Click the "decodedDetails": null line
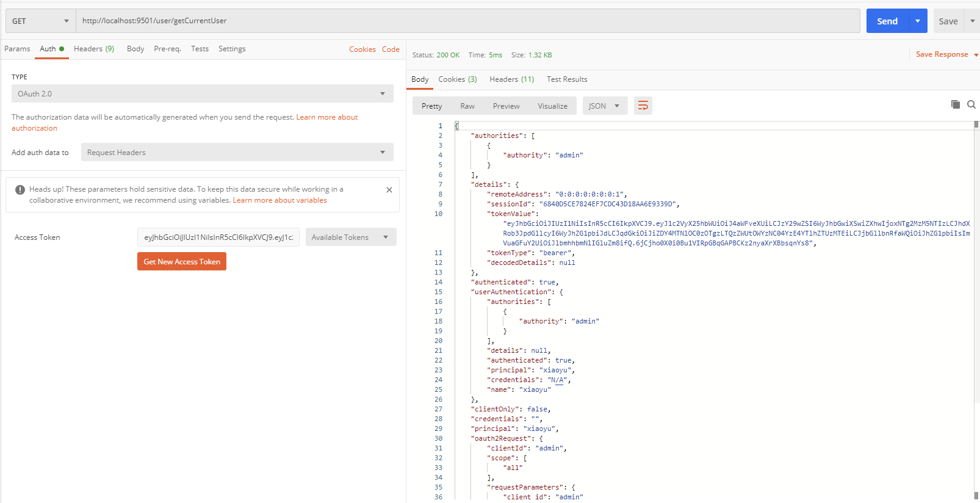The width and height of the screenshot is (980, 503). (x=531, y=262)
